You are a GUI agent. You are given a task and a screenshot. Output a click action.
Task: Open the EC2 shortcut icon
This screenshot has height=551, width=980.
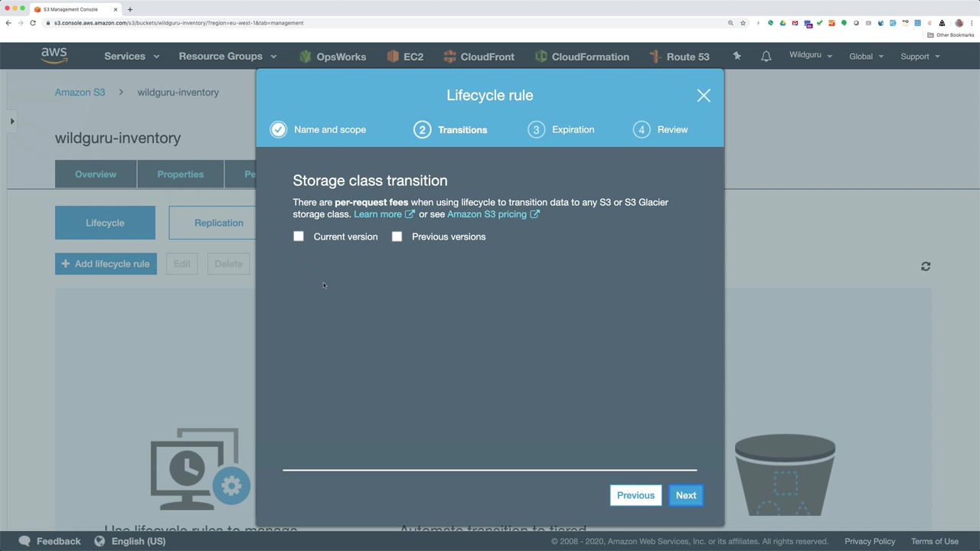coord(393,57)
